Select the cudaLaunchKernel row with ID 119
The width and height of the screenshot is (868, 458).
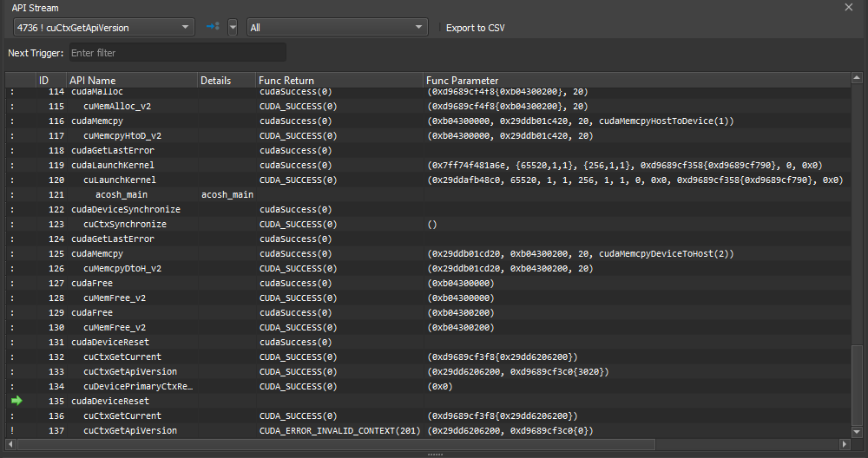click(x=113, y=165)
